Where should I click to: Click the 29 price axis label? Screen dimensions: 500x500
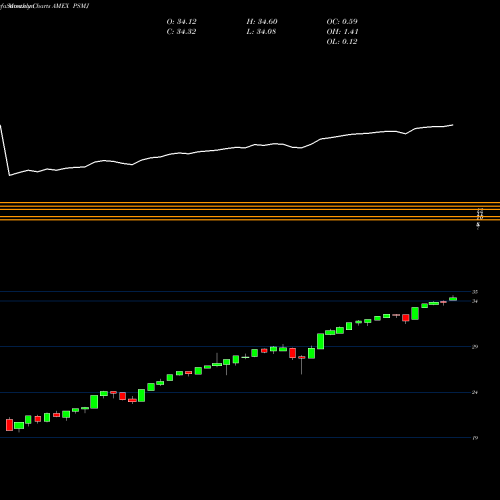point(475,347)
